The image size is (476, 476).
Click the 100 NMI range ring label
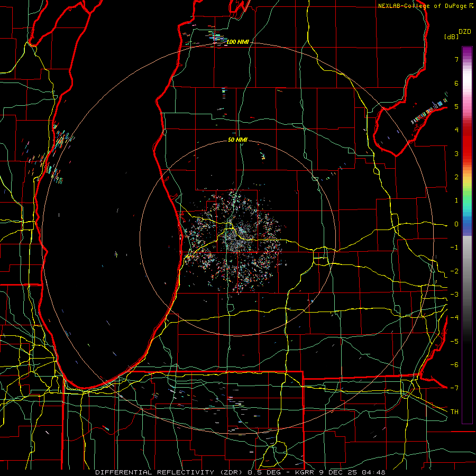point(237,42)
